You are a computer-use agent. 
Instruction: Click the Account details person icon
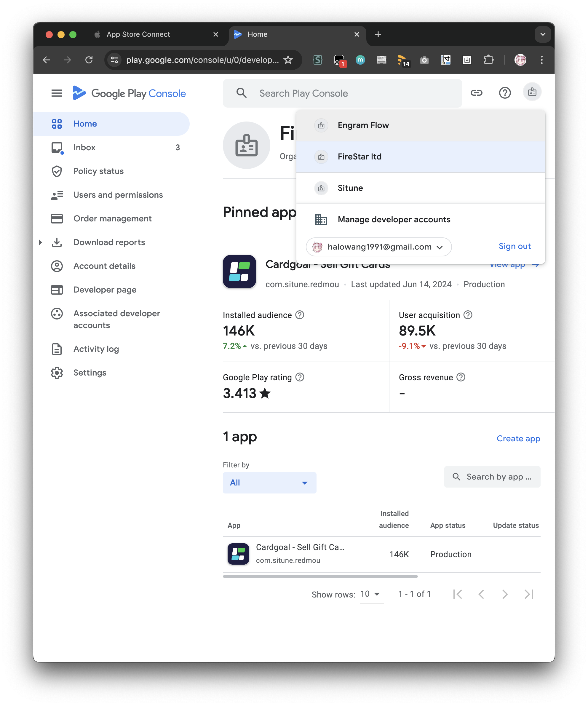coord(57,266)
